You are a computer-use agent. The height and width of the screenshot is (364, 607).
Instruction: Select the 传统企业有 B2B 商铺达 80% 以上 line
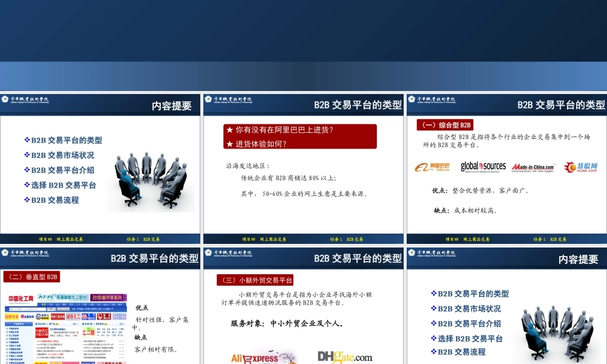[288, 178]
